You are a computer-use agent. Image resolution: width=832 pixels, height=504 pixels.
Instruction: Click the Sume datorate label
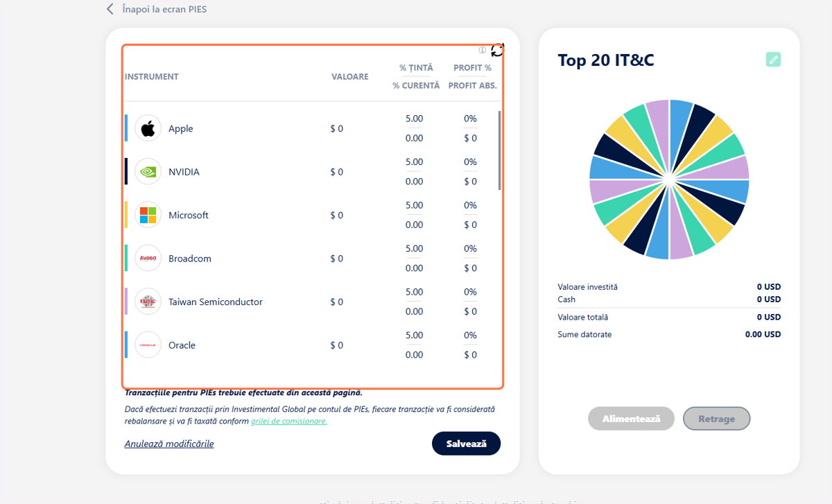coord(584,334)
